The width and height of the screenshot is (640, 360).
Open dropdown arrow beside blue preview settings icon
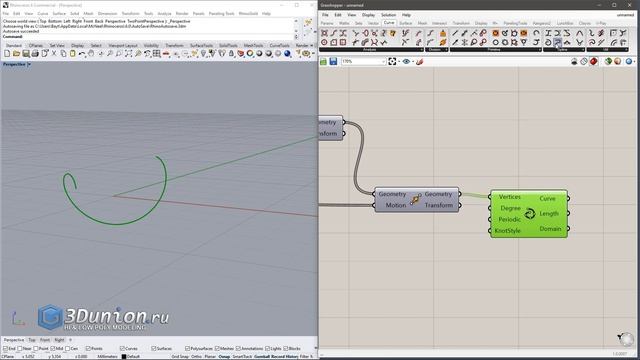(x=635, y=62)
